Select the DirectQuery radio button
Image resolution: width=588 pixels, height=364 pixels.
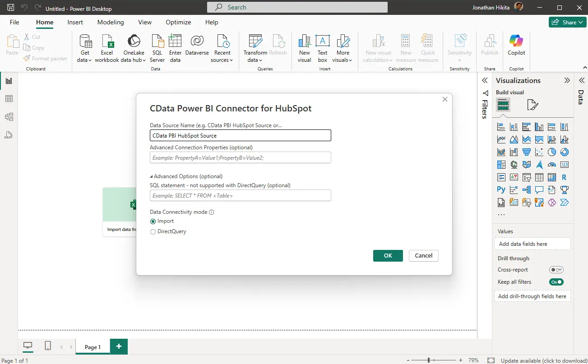pyautogui.click(x=153, y=232)
